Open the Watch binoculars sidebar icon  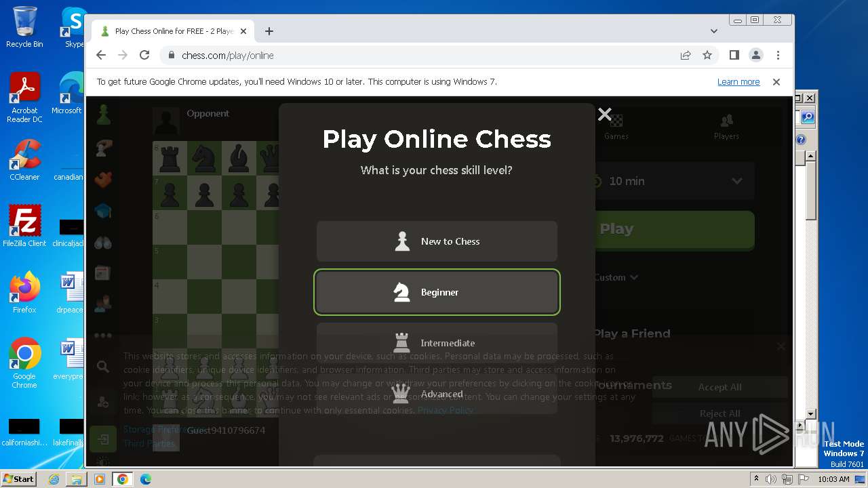[103, 243]
